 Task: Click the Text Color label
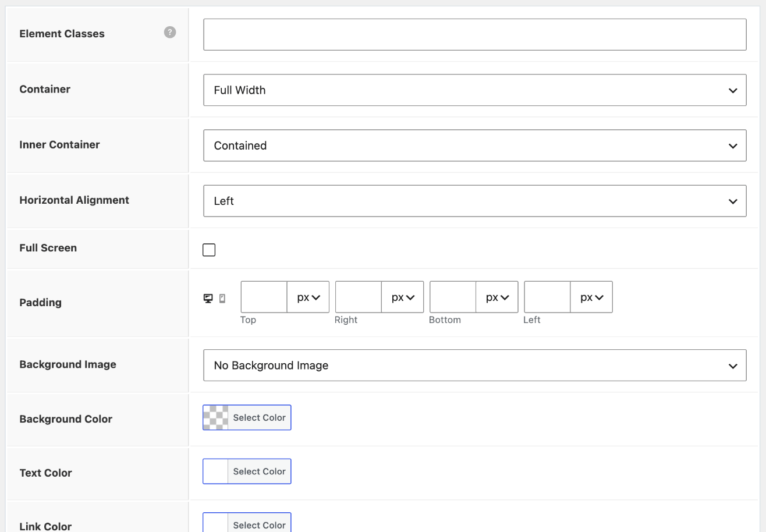pos(46,473)
